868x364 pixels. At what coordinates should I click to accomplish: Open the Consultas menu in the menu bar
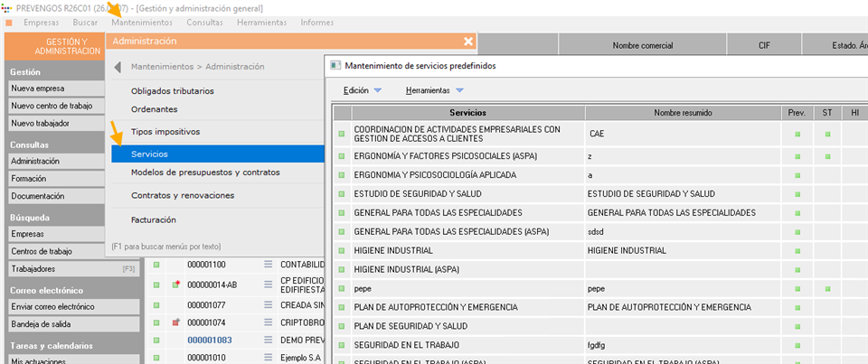pyautogui.click(x=204, y=22)
